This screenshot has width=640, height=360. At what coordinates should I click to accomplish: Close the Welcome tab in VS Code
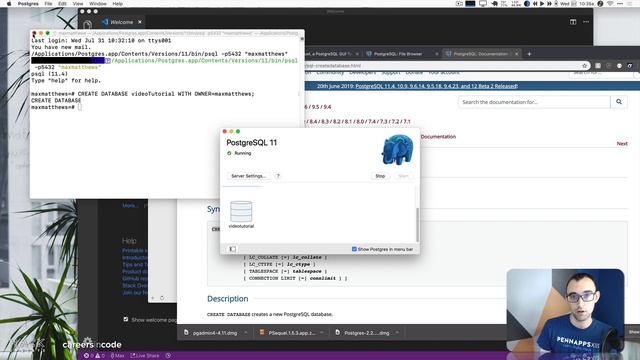(140, 22)
